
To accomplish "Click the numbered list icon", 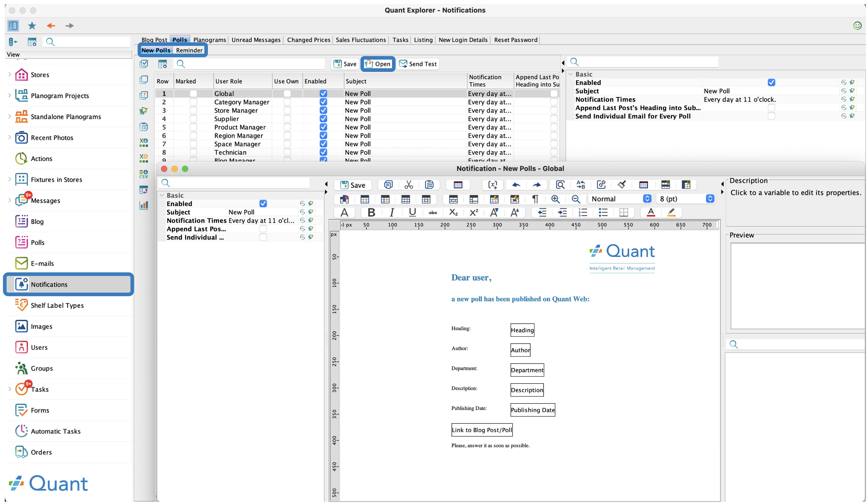I will (x=583, y=212).
